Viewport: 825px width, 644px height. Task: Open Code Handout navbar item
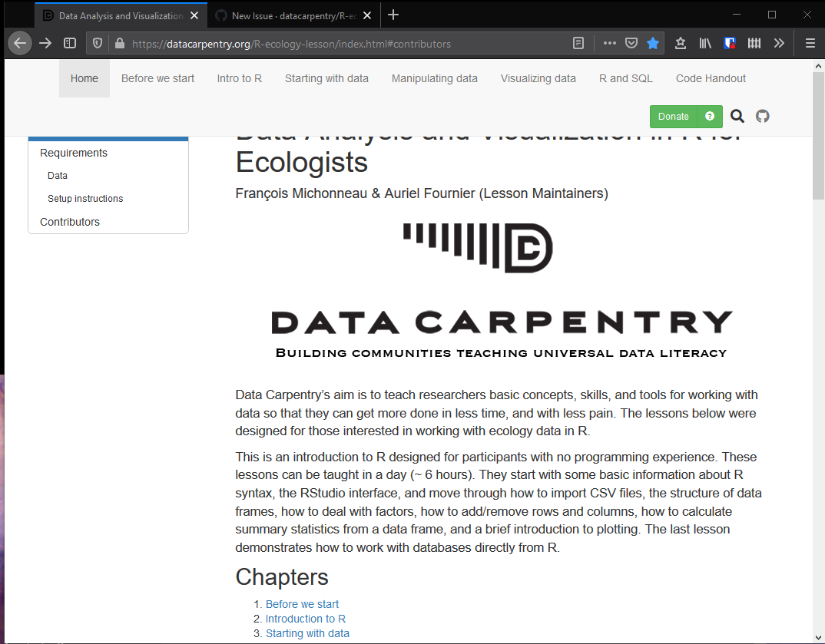click(711, 78)
